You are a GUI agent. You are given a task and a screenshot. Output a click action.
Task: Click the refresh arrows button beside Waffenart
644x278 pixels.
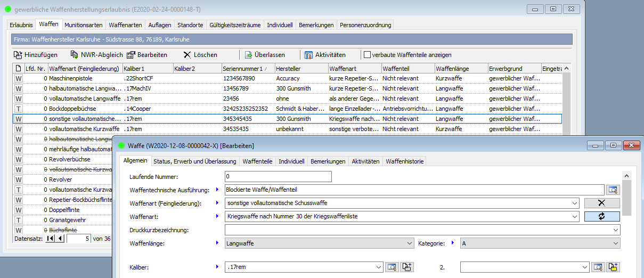coord(601,216)
